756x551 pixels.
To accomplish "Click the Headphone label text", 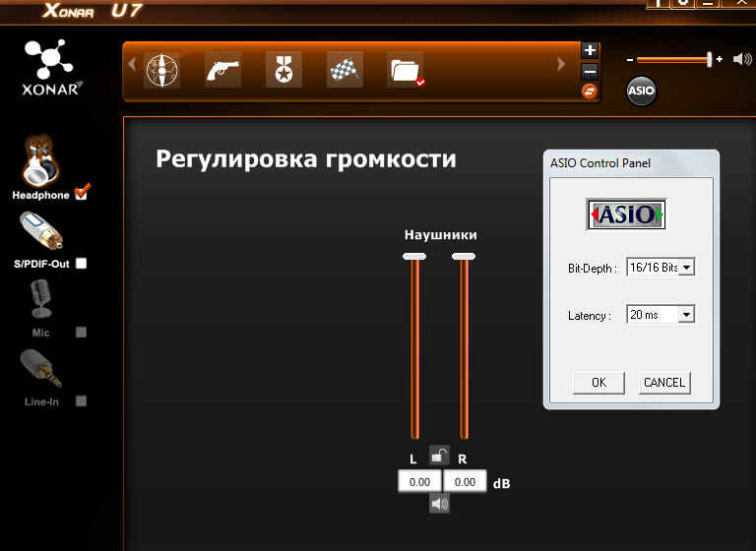I will [40, 195].
